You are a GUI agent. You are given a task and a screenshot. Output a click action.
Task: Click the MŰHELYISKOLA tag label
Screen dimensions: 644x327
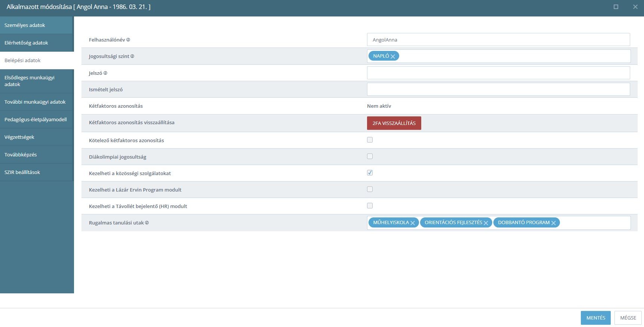tap(391, 222)
